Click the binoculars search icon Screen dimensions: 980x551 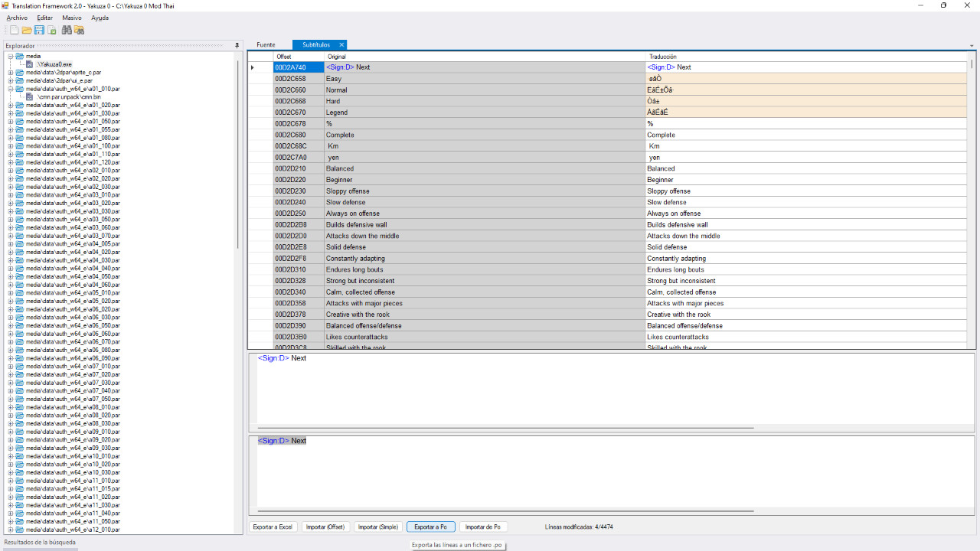click(x=67, y=30)
